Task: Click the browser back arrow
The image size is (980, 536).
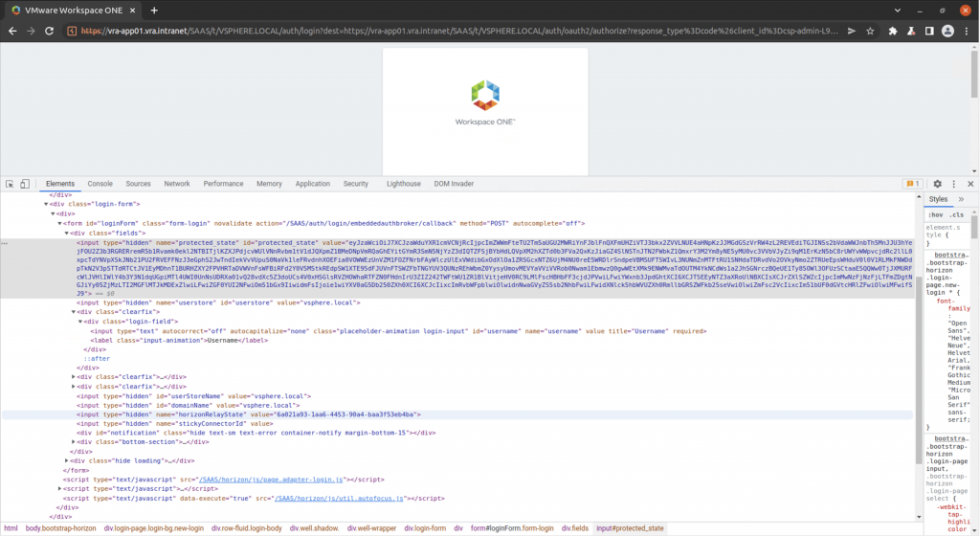Action: (12, 31)
